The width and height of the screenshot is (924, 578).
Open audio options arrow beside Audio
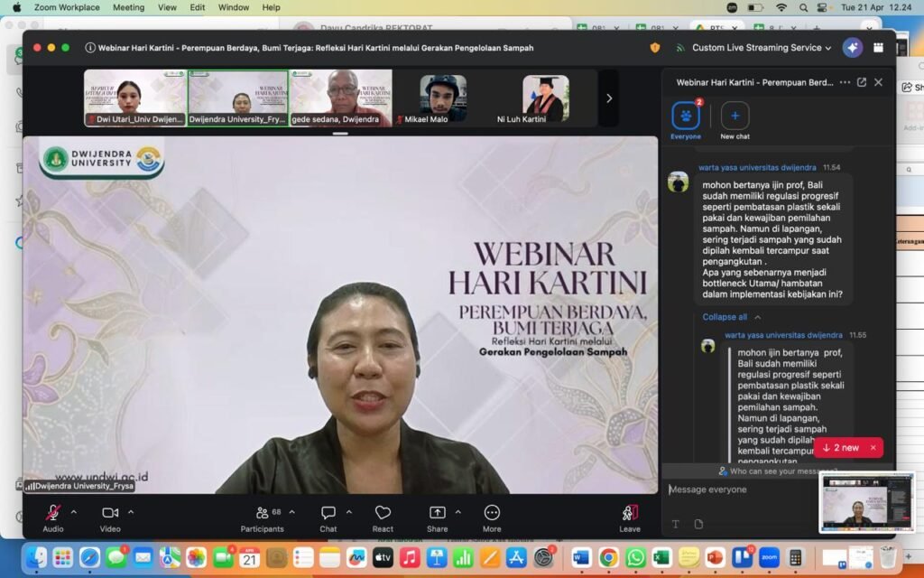point(74,512)
